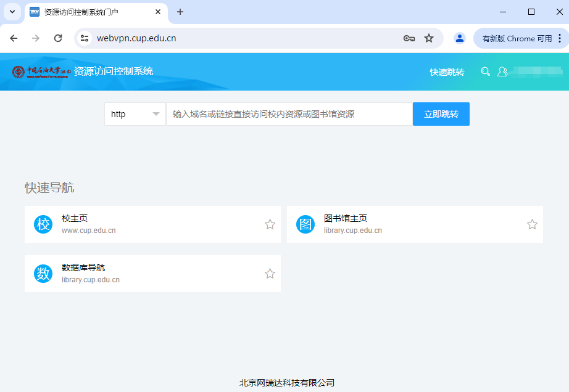This screenshot has width=569, height=392.
Task: Click the search magnifier icon in header
Action: click(486, 71)
